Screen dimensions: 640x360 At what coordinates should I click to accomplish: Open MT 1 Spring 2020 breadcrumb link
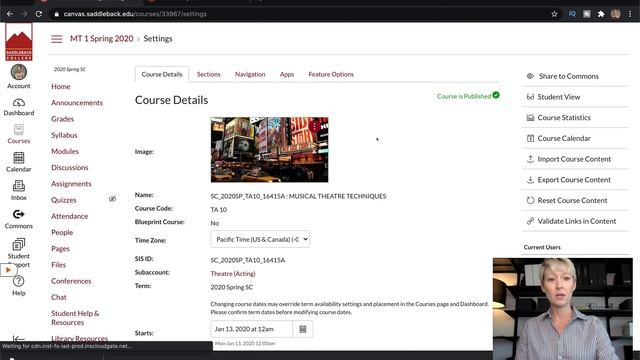pyautogui.click(x=102, y=38)
